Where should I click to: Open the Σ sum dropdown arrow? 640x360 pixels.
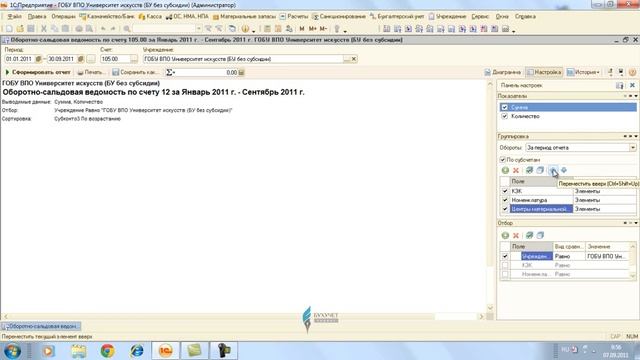click(175, 73)
